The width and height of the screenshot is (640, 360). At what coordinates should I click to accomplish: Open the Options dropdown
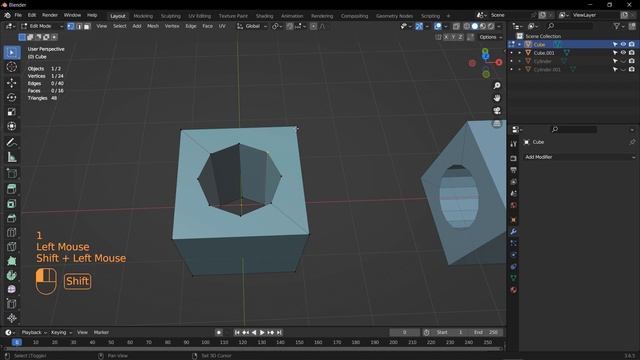[x=490, y=37]
